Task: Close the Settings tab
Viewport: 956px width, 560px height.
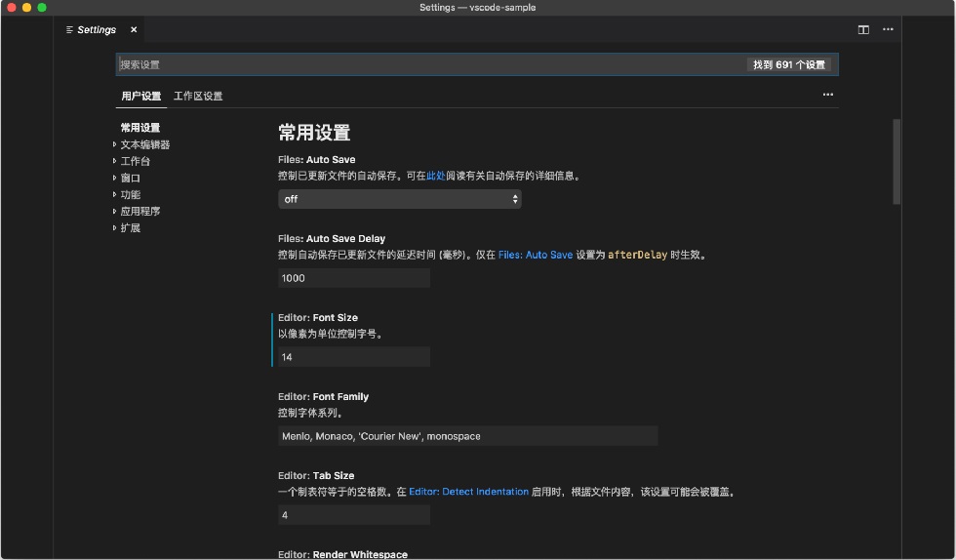Action: [x=134, y=29]
